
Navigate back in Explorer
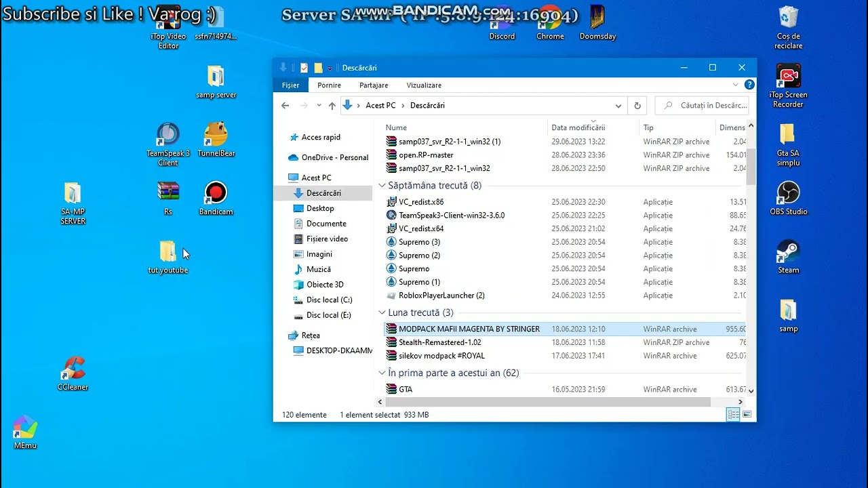(x=285, y=105)
